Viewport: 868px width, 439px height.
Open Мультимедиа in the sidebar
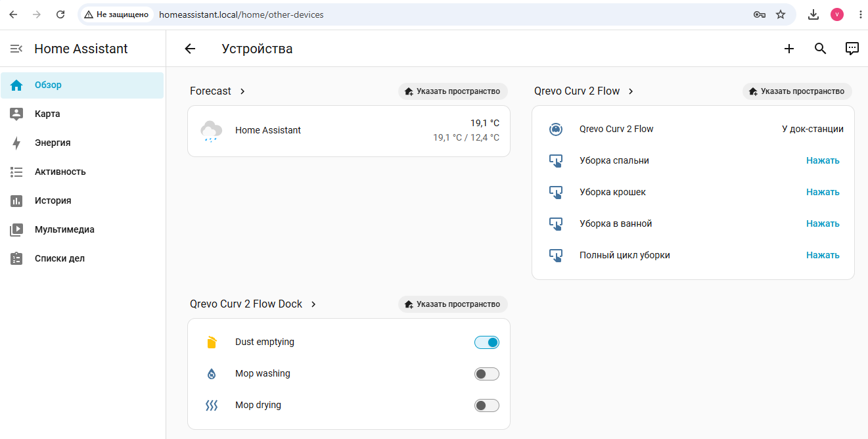[82, 229]
